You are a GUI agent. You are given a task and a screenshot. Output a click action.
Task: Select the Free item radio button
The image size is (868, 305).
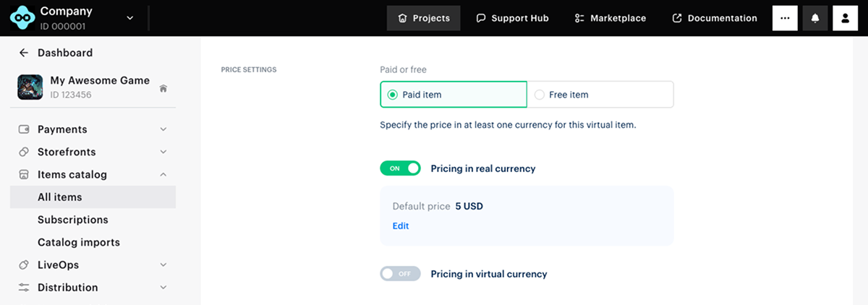coord(540,95)
